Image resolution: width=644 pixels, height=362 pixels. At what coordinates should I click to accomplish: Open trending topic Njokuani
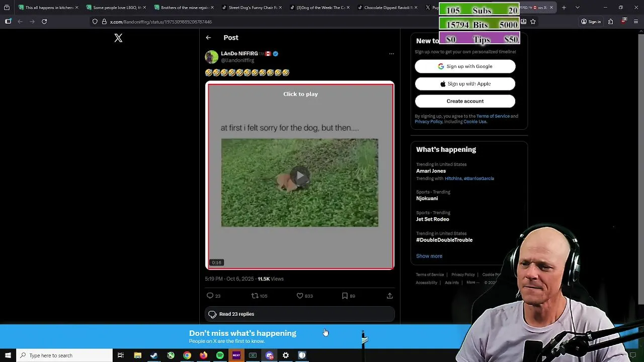tap(427, 199)
